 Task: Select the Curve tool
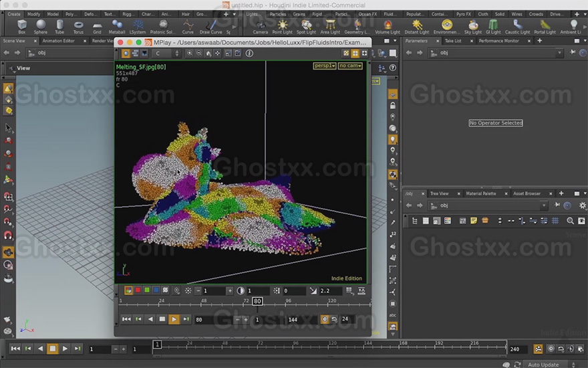[x=188, y=26]
